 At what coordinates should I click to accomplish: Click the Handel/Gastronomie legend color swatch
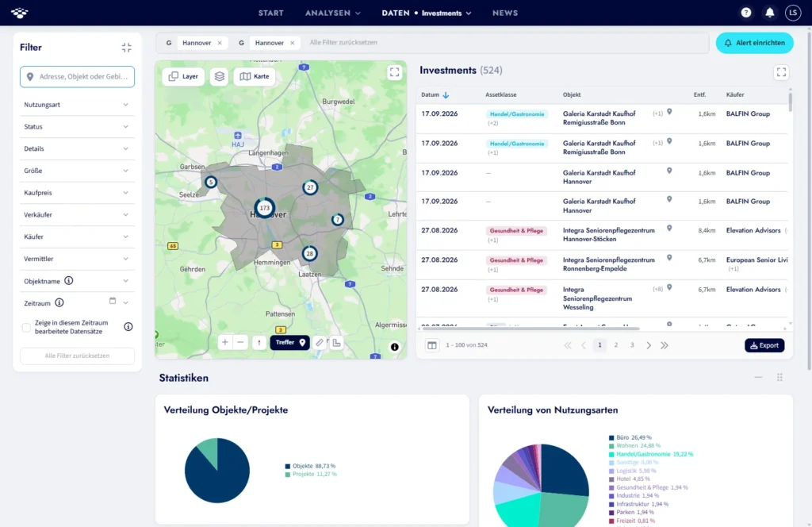(611, 455)
